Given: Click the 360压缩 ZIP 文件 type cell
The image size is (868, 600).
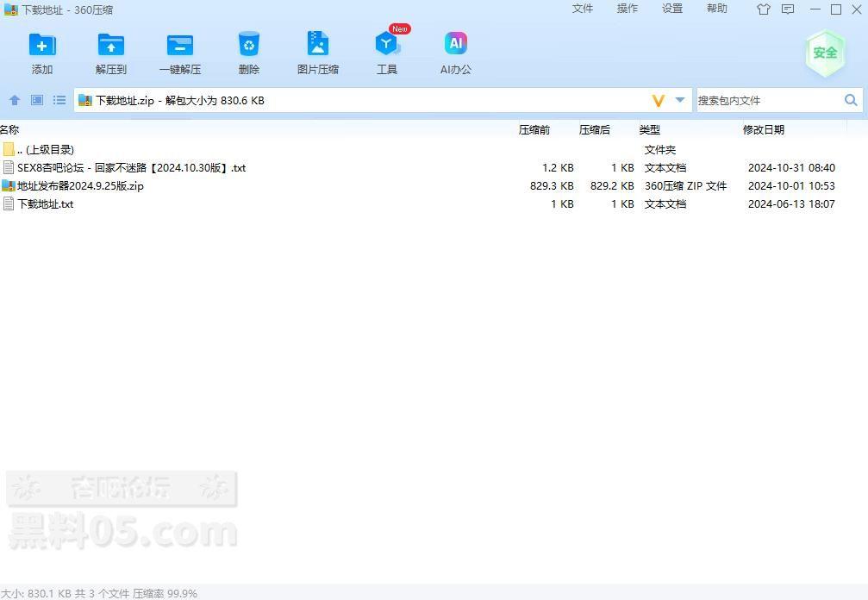Looking at the screenshot, I should coord(685,186).
